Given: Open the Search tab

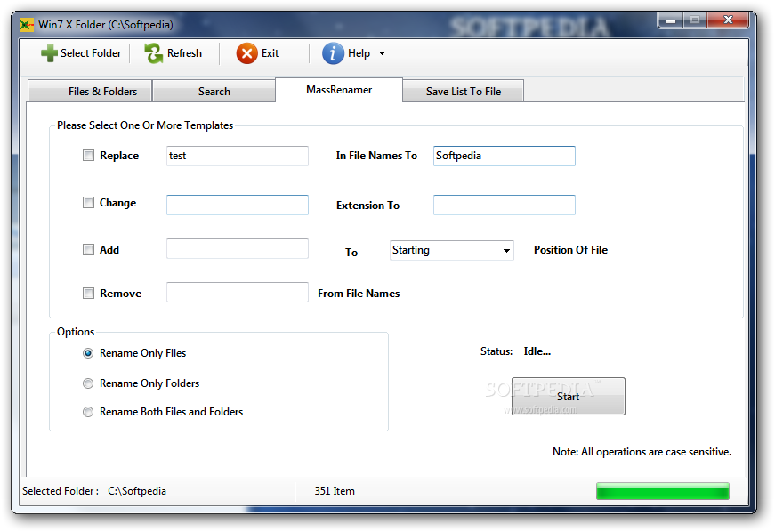Looking at the screenshot, I should tap(214, 92).
